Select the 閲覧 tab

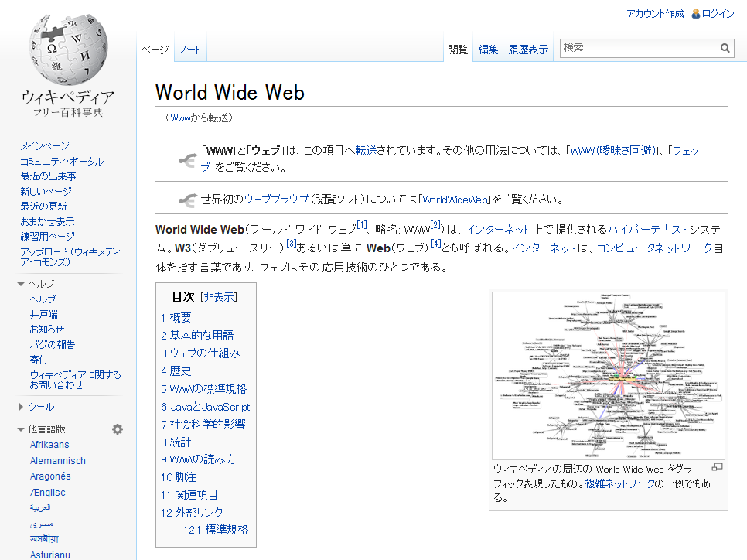458,50
